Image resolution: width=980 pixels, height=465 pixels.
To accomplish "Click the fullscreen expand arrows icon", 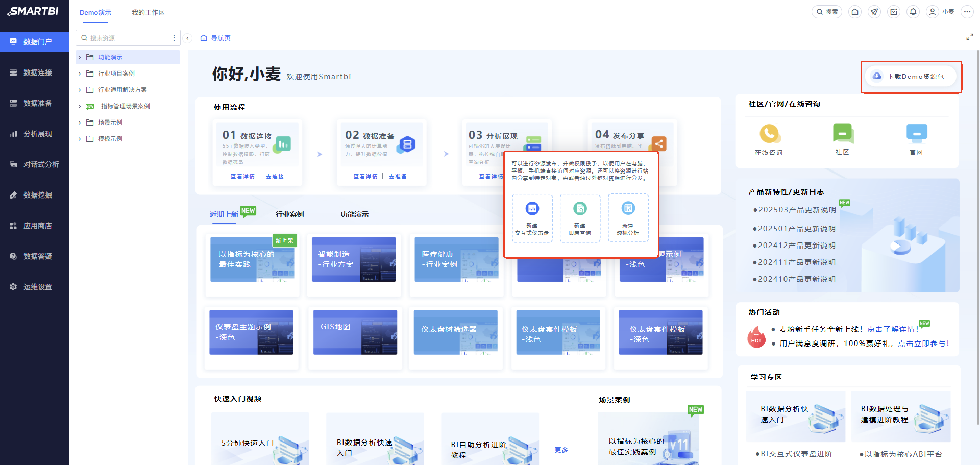I will click(x=969, y=37).
